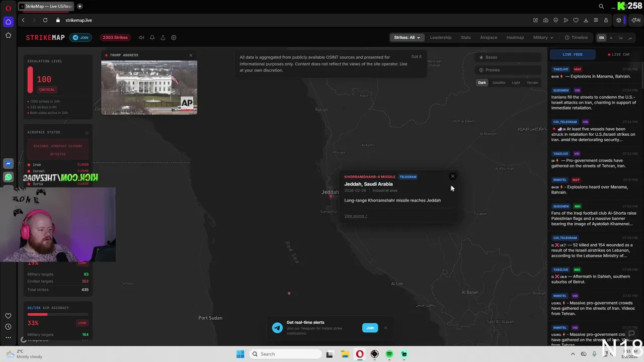Open a new browser tab
Screen dimensions: 644x362
point(79,7)
